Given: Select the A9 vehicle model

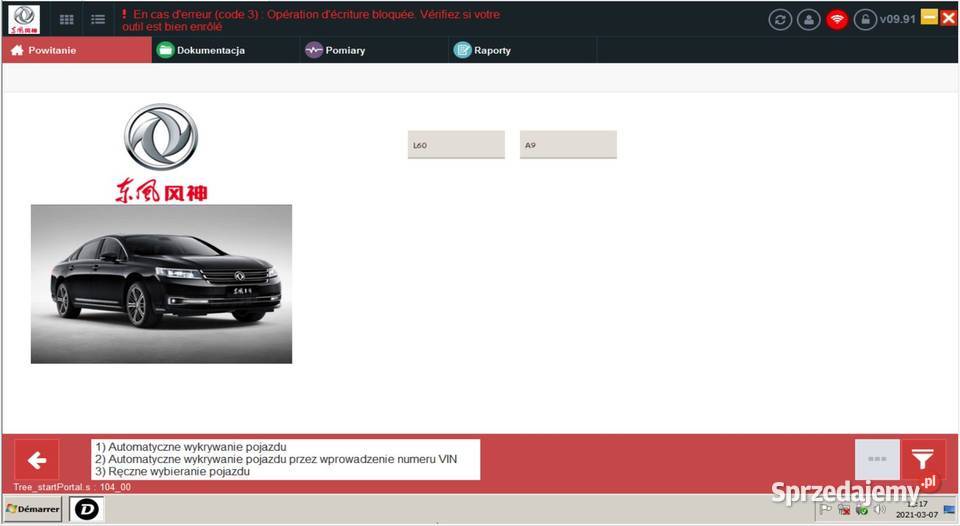Looking at the screenshot, I should pos(568,145).
